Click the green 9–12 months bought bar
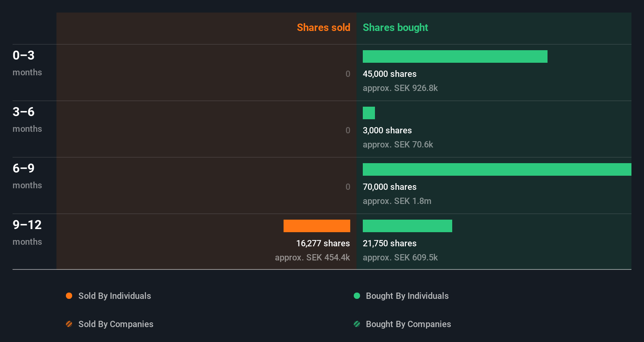 click(408, 226)
